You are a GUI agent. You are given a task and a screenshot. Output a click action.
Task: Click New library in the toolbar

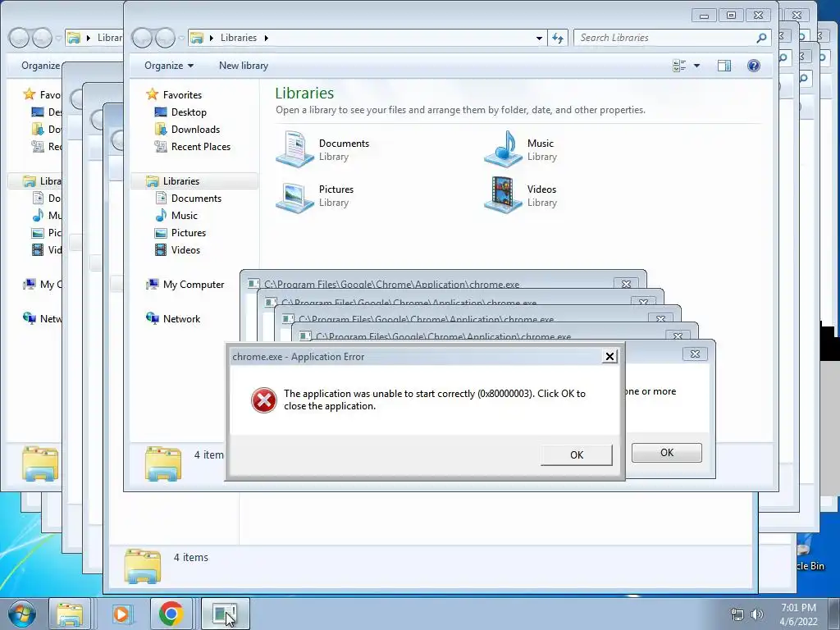coord(243,66)
